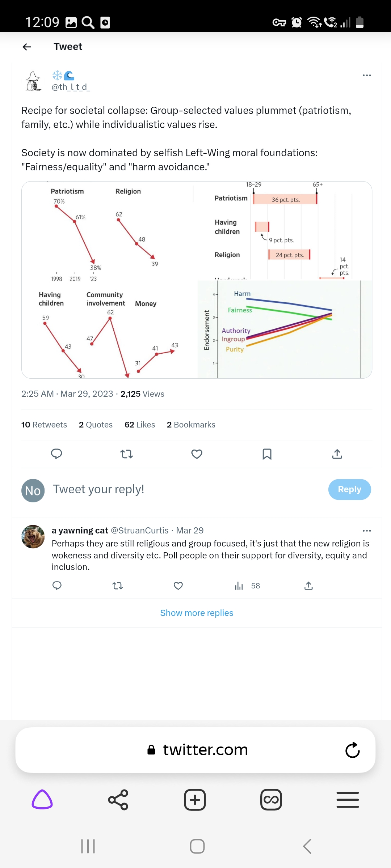391x868 pixels.
Task: Expand Show more replies
Action: pyautogui.click(x=197, y=613)
